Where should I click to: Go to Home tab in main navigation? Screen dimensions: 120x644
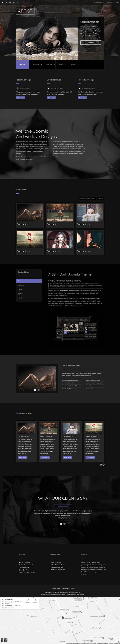22,64
